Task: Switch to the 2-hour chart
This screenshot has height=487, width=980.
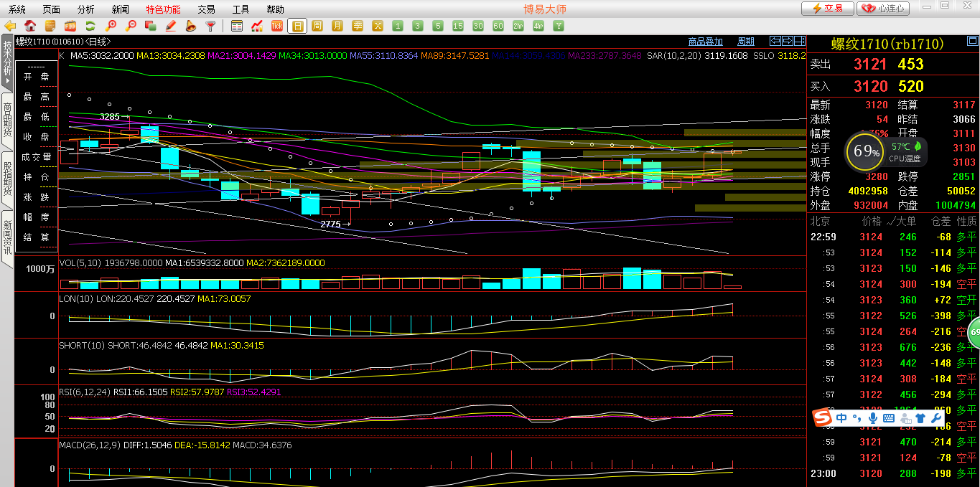Action: click(518, 26)
